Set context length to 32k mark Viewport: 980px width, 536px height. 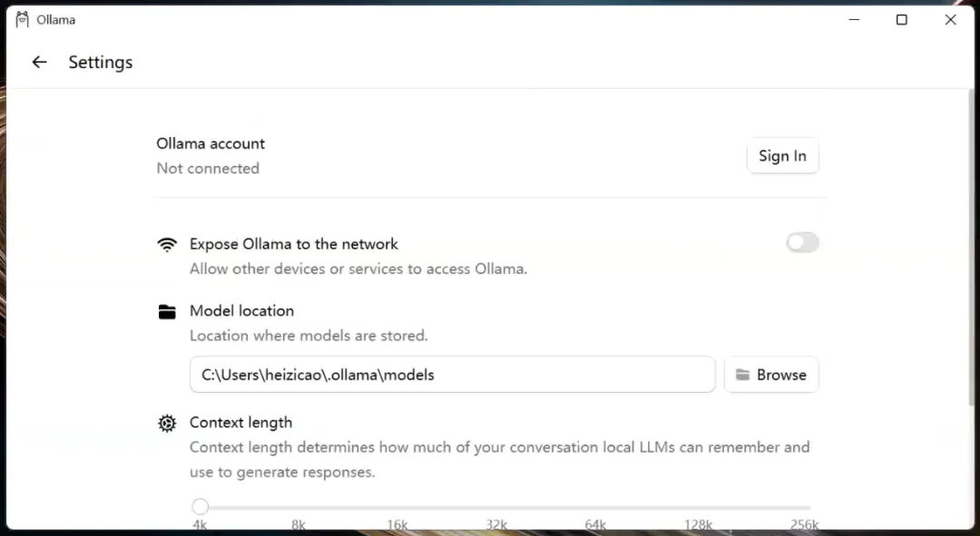pos(496,508)
